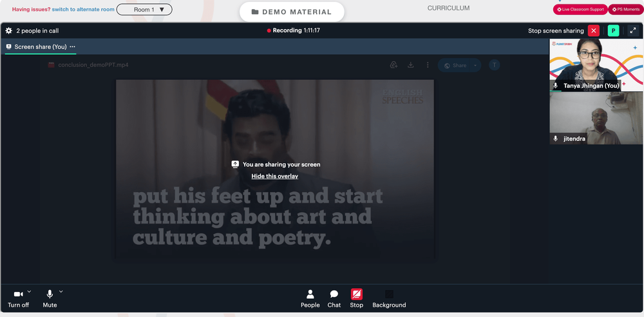644x317 pixels.
Task: Expand microphone options chevron
Action: tap(61, 291)
